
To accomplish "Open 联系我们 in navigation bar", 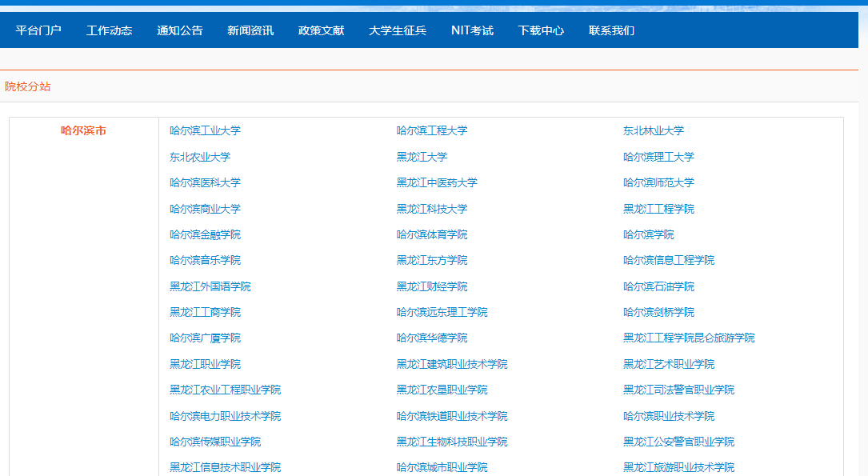I will (611, 30).
